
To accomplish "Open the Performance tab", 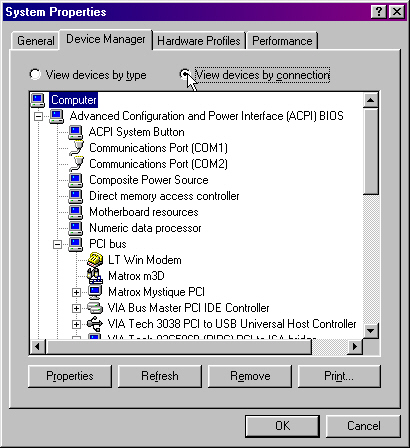I will (x=282, y=41).
